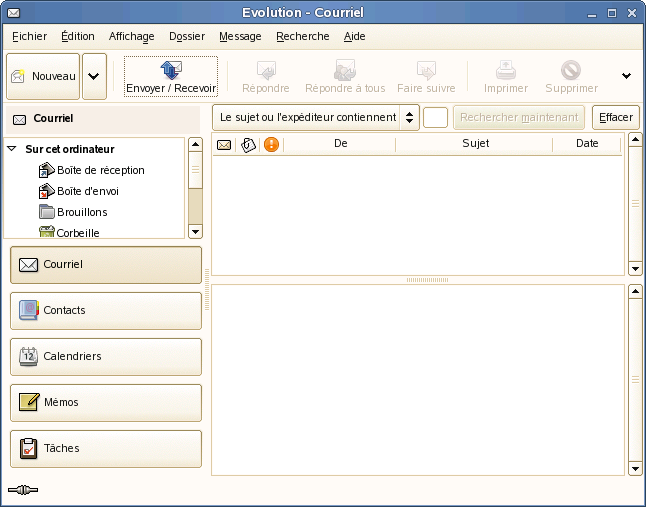The height and width of the screenshot is (507, 646).
Task: Open the Édition menu
Action: (78, 36)
